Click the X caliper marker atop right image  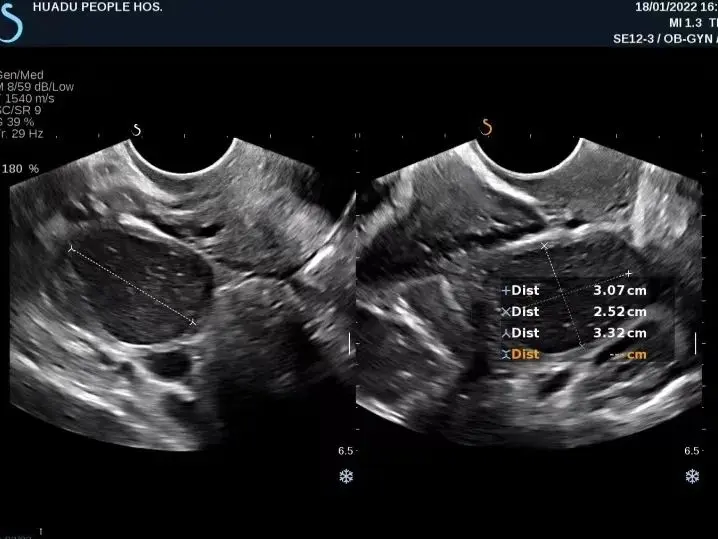tap(544, 245)
